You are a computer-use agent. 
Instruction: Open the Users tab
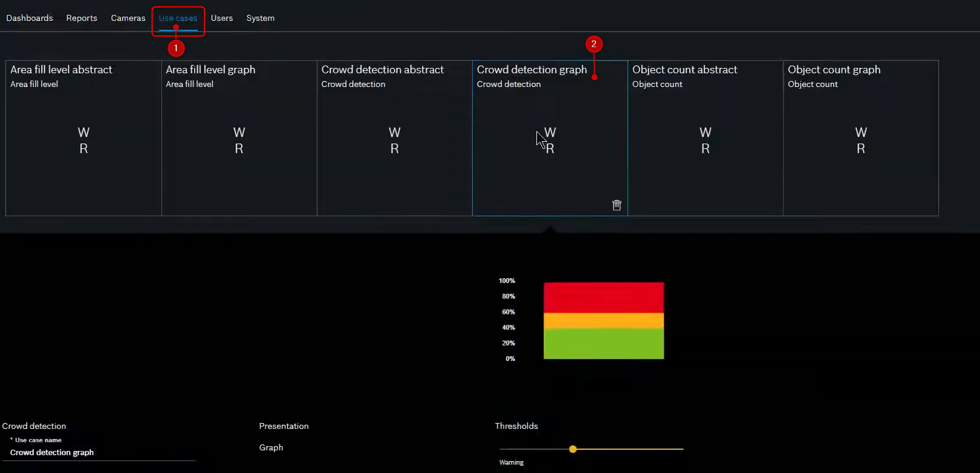tap(221, 18)
